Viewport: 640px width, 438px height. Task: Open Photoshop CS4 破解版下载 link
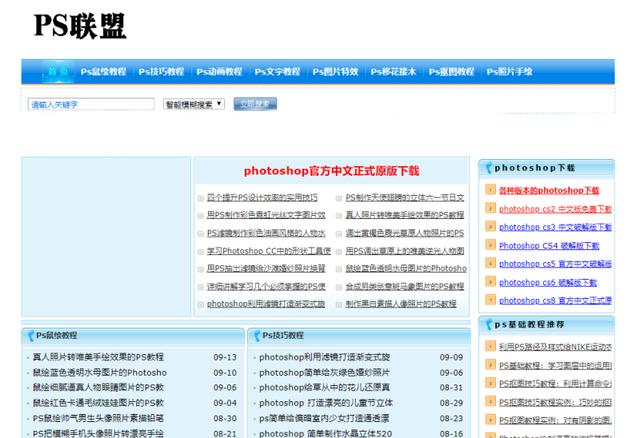coord(549,246)
